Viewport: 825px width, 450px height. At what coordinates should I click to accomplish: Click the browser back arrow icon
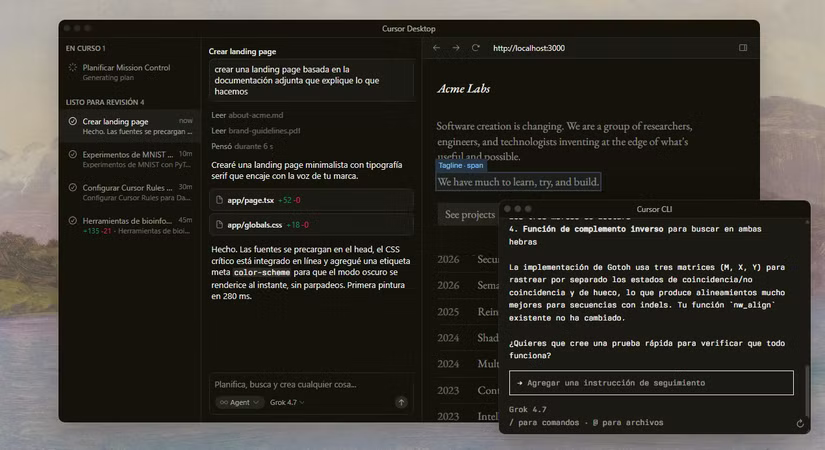pos(436,48)
